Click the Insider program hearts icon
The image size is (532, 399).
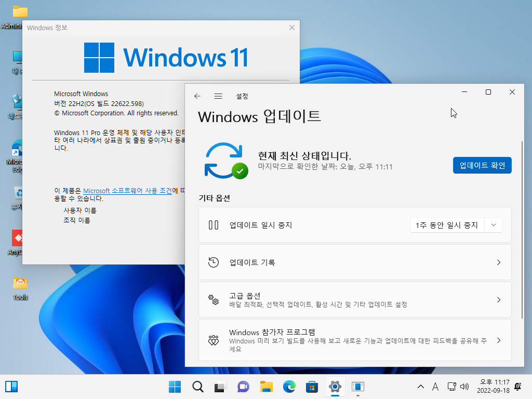click(x=214, y=340)
